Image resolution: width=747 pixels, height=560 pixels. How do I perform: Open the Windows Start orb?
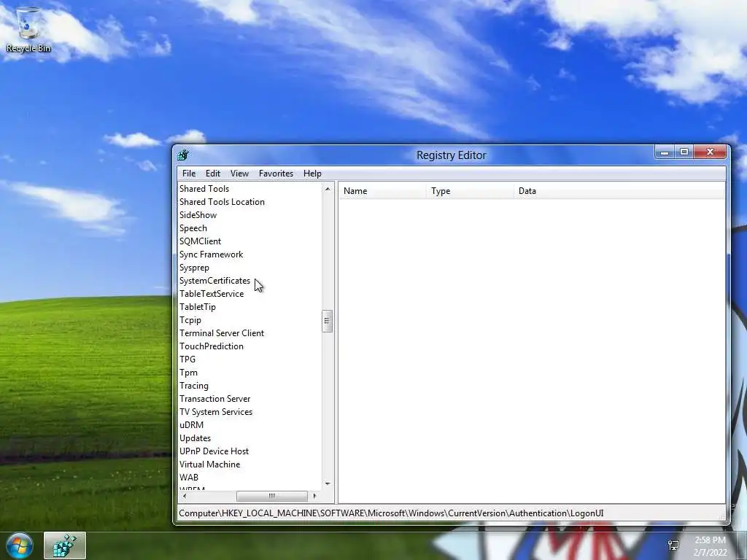(x=20, y=545)
